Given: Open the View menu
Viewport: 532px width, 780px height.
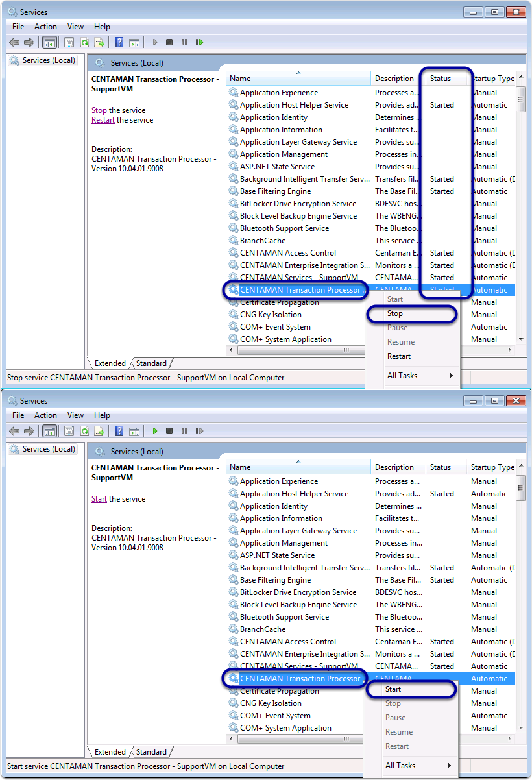Looking at the screenshot, I should pyautogui.click(x=75, y=27).
